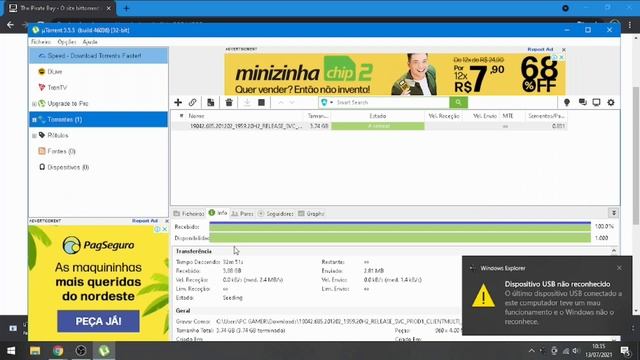Click the Move Up Queue arrow
This screenshot has height=360, width=640.
coord(281,102)
